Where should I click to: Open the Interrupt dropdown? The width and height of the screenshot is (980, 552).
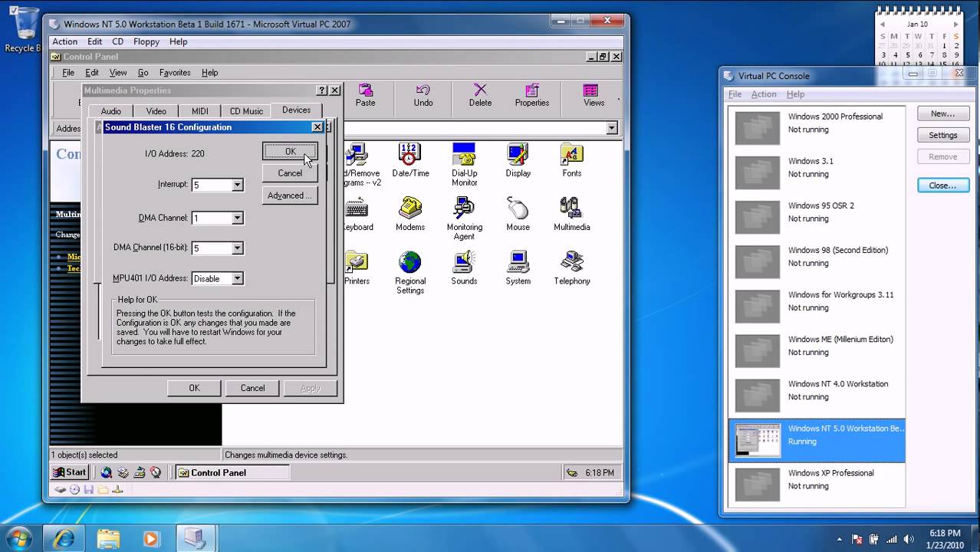click(x=237, y=185)
